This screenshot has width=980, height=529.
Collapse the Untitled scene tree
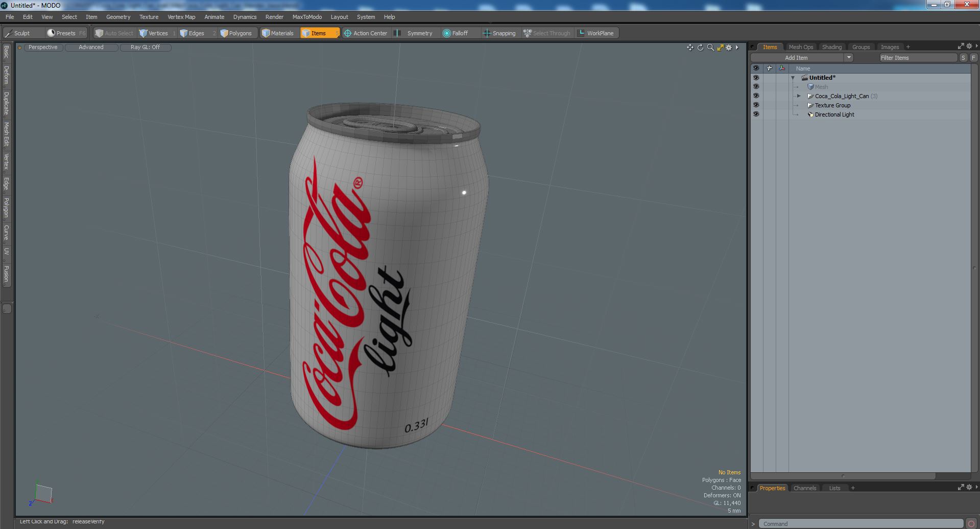[x=793, y=78]
